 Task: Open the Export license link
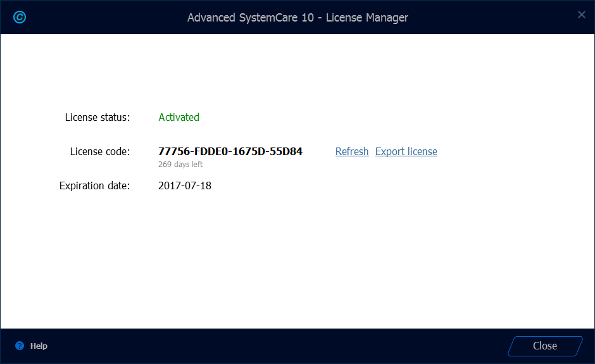[406, 151]
